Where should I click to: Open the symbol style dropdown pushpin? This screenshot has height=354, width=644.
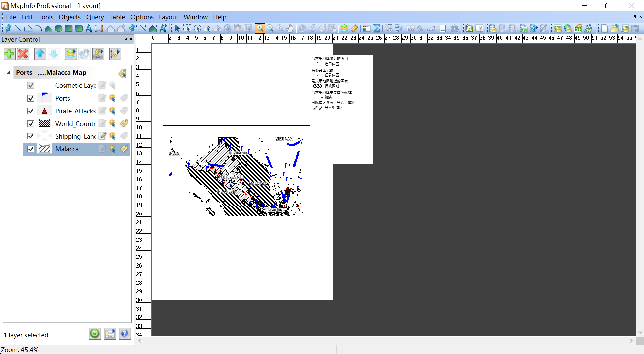pyautogui.click(x=133, y=28)
